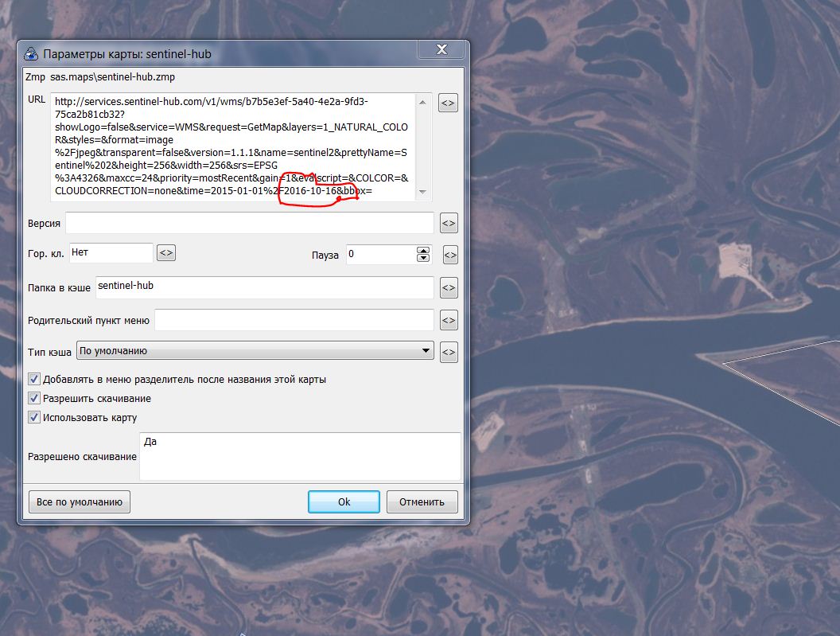Disable the 'Использовать карту' checkbox
Image resolution: width=840 pixels, height=636 pixels.
(x=34, y=417)
